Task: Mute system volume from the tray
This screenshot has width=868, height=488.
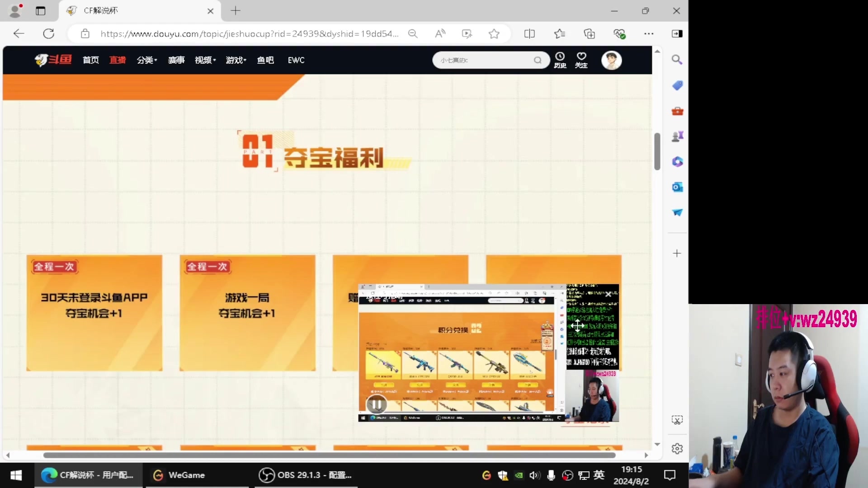Action: tap(535, 475)
